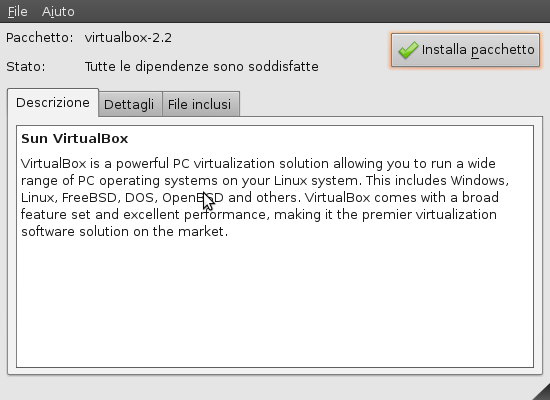Click the word performance in description

[x=227, y=214]
